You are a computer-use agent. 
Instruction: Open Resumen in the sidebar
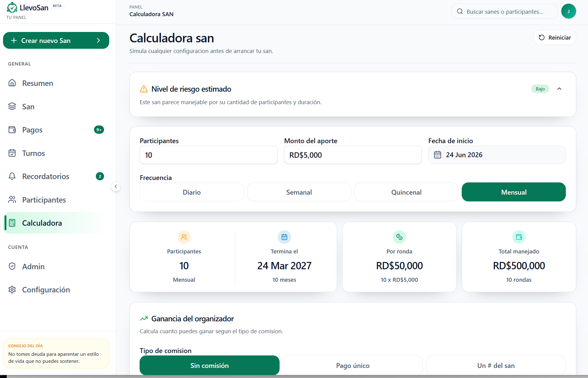coord(56,83)
